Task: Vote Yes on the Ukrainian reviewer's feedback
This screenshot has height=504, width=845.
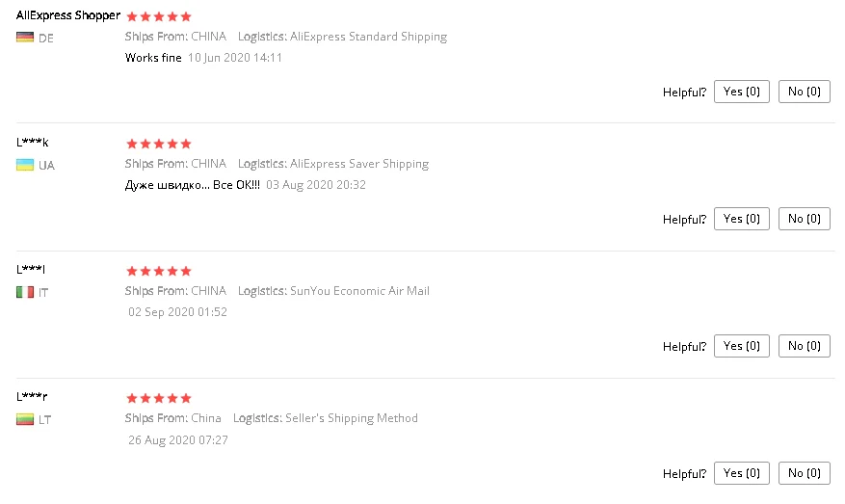Action: pyautogui.click(x=742, y=219)
